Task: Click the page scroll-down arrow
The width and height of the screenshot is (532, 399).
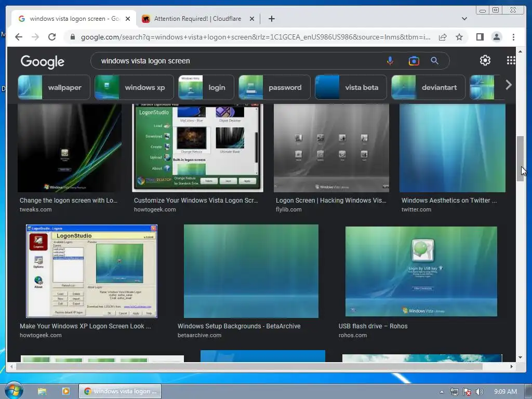Action: [520, 357]
